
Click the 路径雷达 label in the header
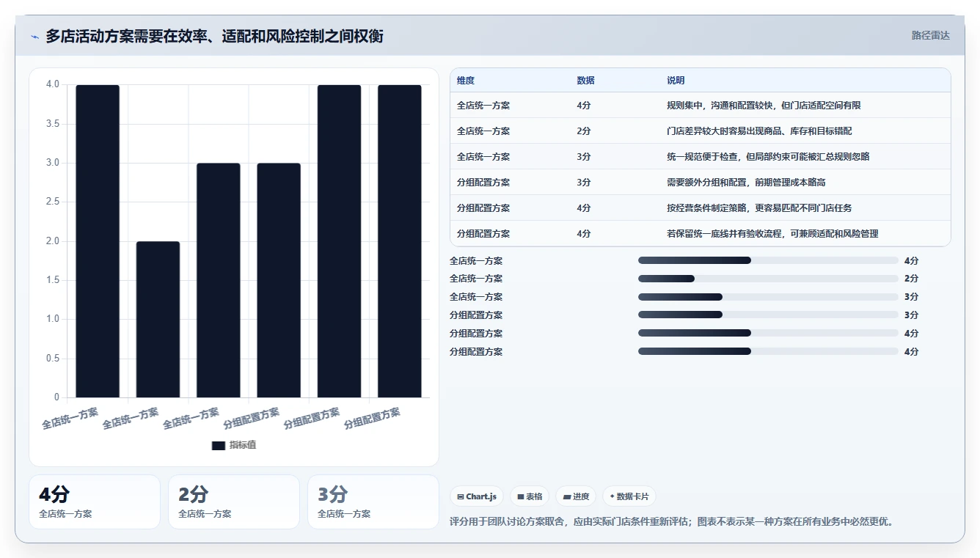coord(930,35)
